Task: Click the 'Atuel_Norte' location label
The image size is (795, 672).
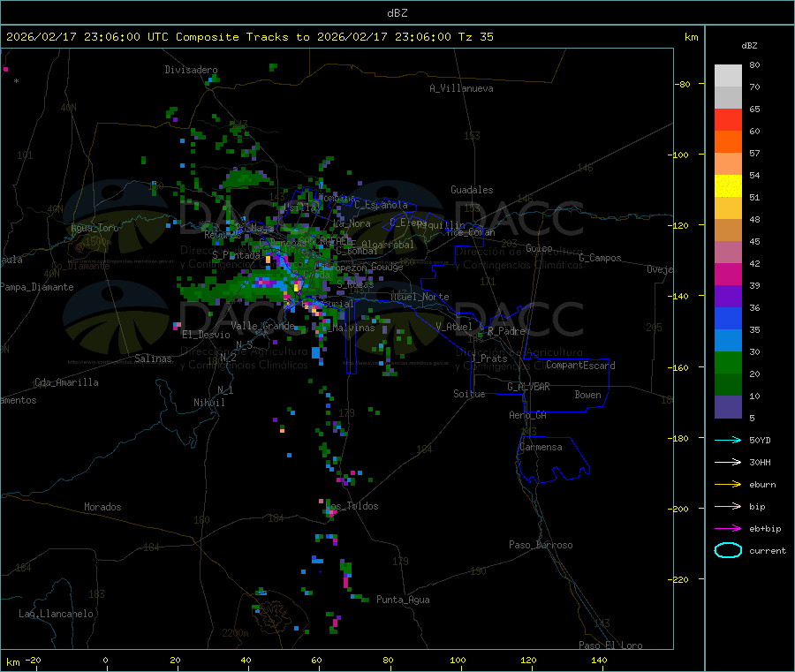Action: (x=420, y=297)
